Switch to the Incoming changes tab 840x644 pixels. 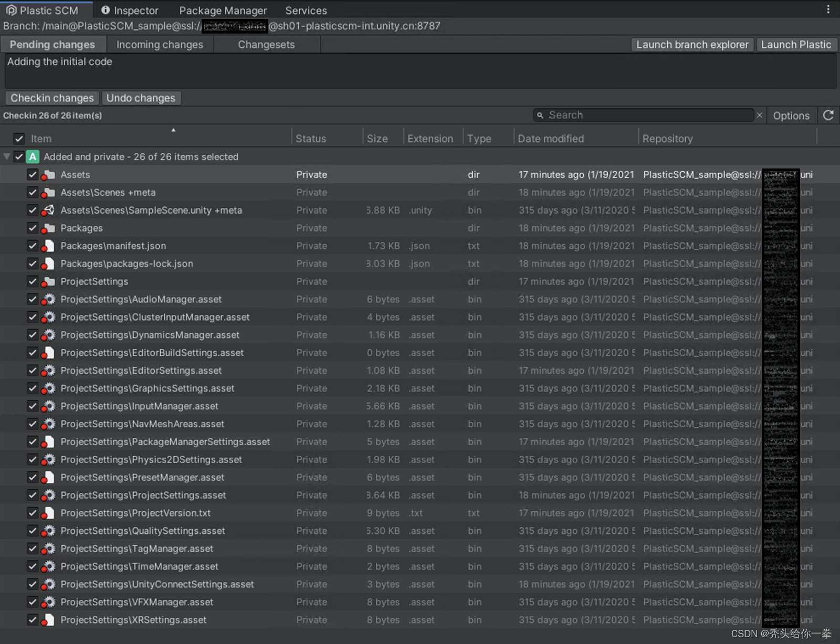(x=160, y=45)
